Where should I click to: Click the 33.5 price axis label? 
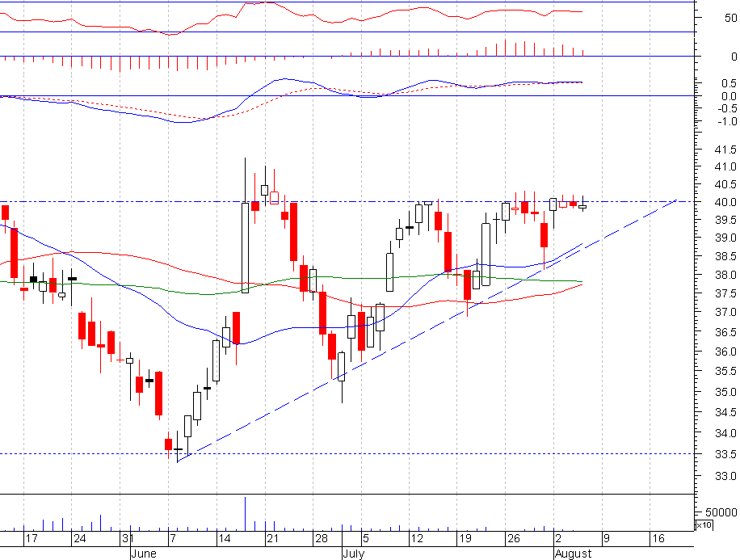click(725, 455)
